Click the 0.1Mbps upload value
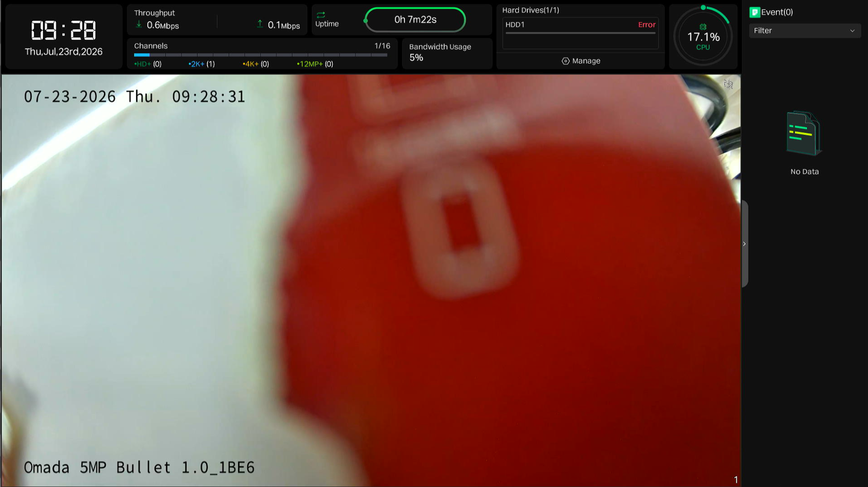Viewport: 868px width, 487px height. coord(284,25)
